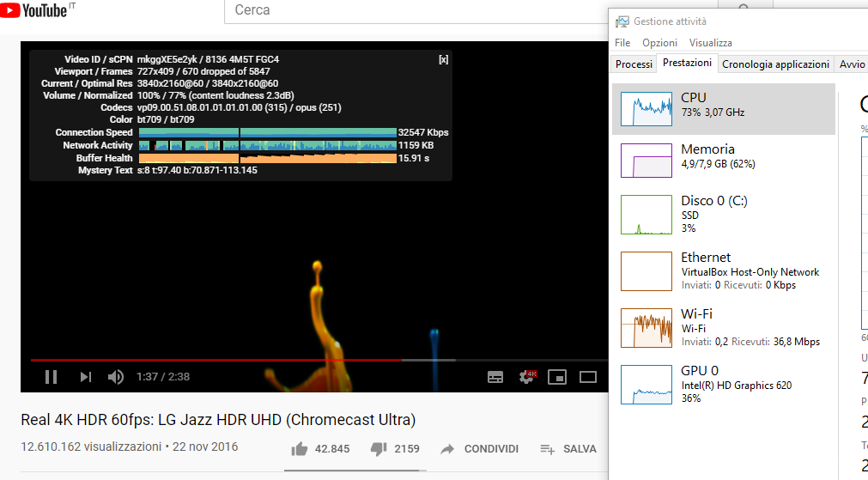The height and width of the screenshot is (480, 868).
Task: Open the Opzioni menu in Gestione attività
Action: pos(659,43)
